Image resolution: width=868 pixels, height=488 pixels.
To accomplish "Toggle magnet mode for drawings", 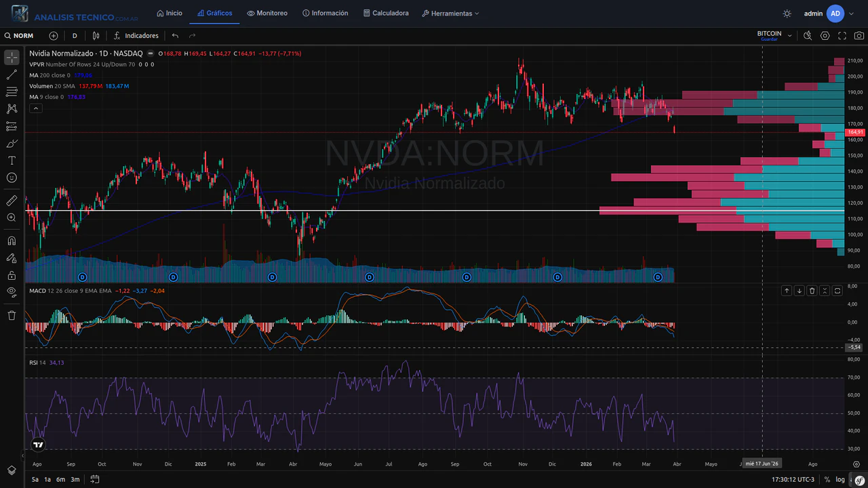I will (x=12, y=241).
